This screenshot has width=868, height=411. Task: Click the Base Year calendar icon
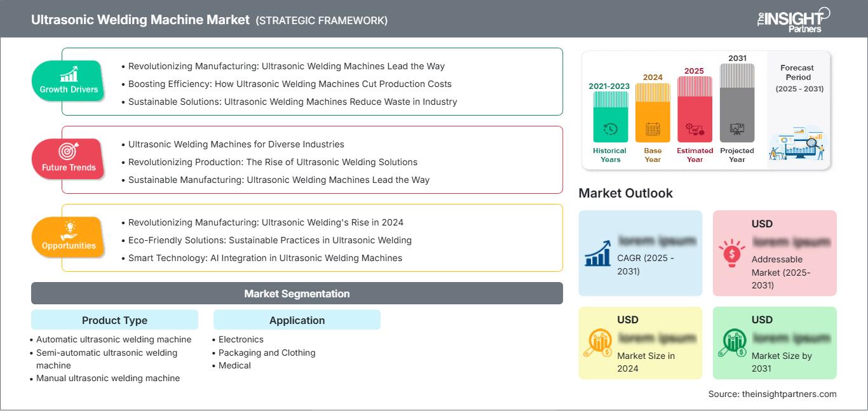click(x=653, y=130)
